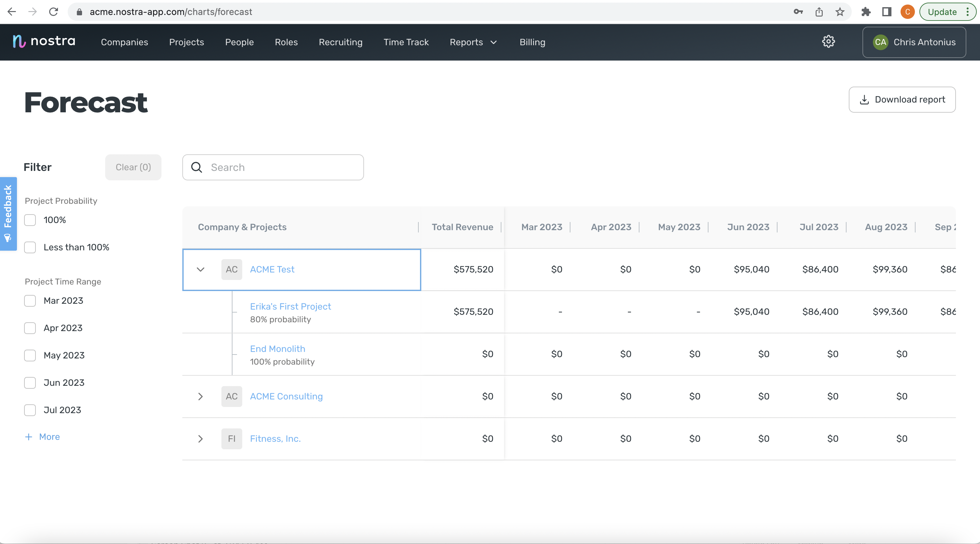Enable the Less than 100% filter

pos(30,247)
